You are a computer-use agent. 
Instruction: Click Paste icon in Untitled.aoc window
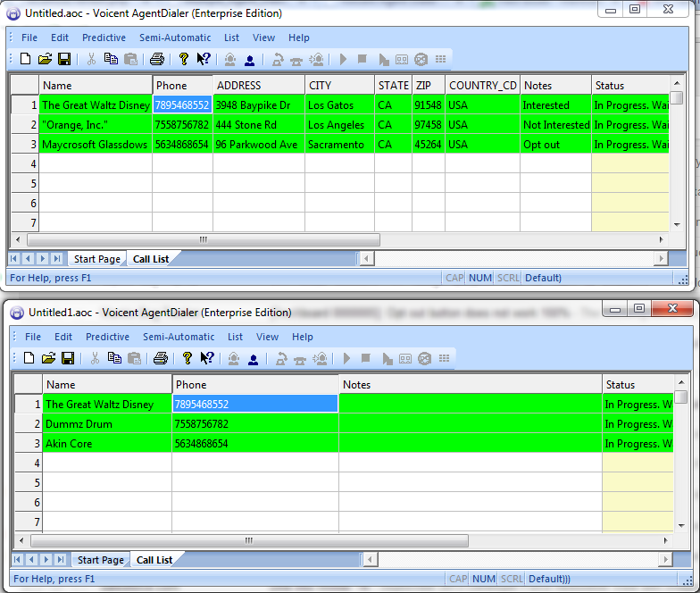[130, 59]
